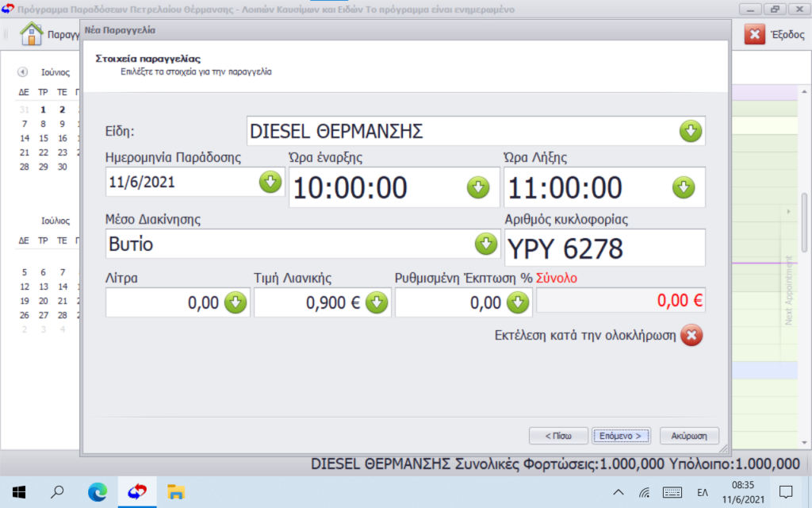Open the notification center icon
Screen dimensions: 812x508
pyautogui.click(x=786, y=492)
